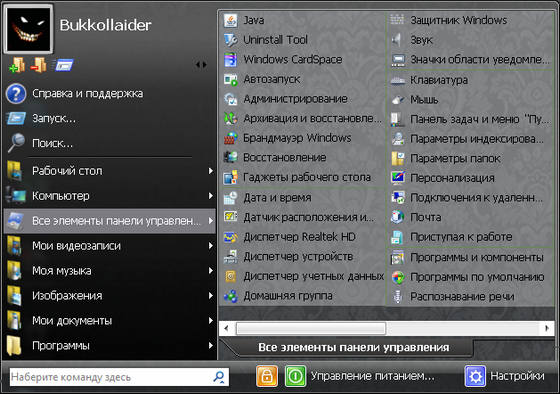Viewport: 560px width, 394px height.
Task: Expand Мои документы submenu arrow
Action: coord(211,321)
